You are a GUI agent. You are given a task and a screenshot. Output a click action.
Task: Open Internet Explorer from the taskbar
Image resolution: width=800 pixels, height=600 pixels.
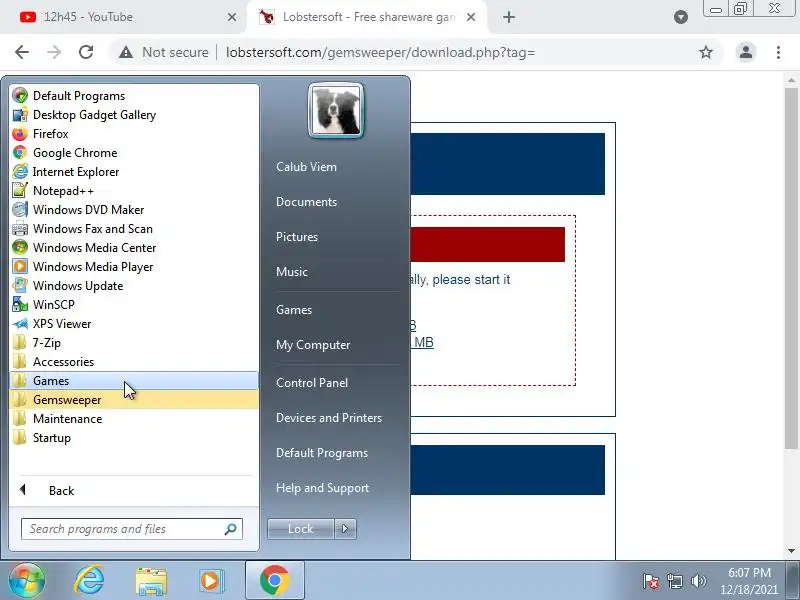coord(89,581)
